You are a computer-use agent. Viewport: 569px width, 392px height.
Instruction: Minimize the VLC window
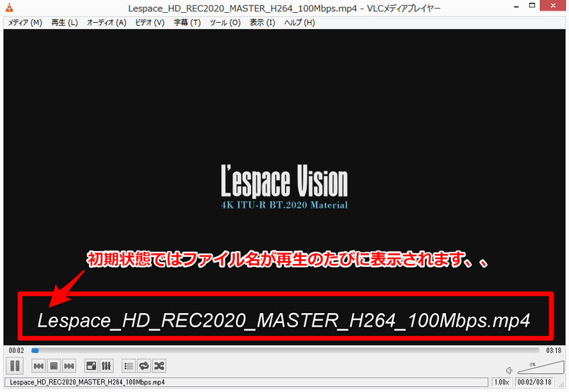(x=516, y=6)
